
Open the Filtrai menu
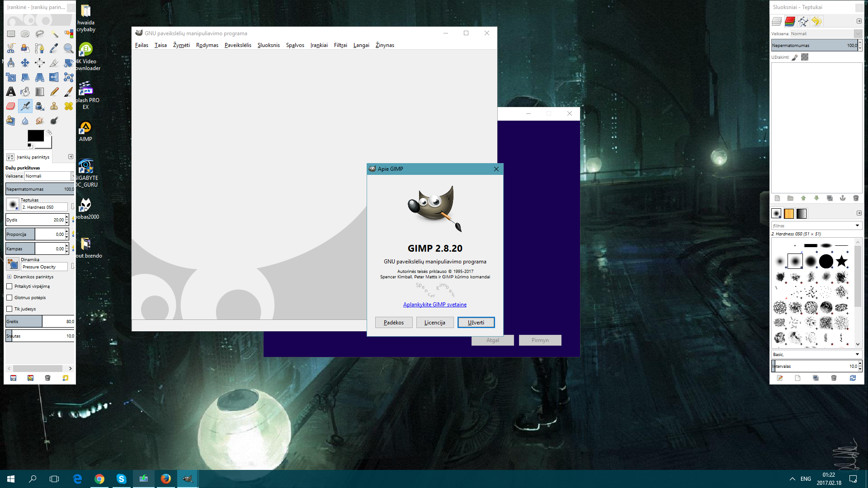340,45
